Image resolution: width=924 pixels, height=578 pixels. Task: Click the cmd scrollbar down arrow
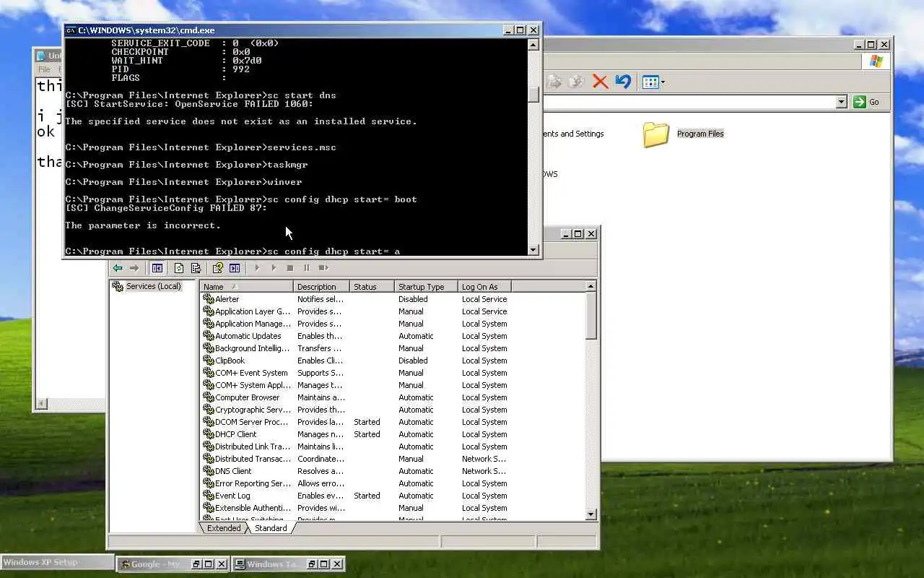click(533, 250)
